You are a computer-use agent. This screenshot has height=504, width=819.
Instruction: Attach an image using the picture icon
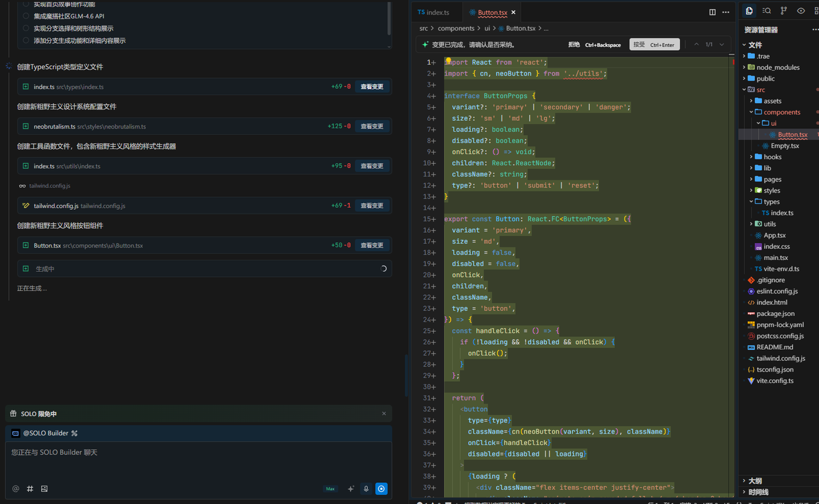(x=44, y=489)
